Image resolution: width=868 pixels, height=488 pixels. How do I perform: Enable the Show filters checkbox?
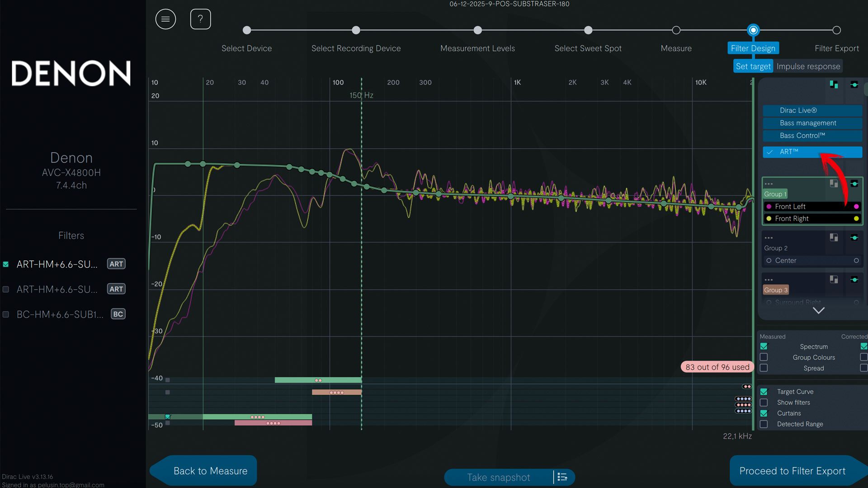click(x=764, y=403)
